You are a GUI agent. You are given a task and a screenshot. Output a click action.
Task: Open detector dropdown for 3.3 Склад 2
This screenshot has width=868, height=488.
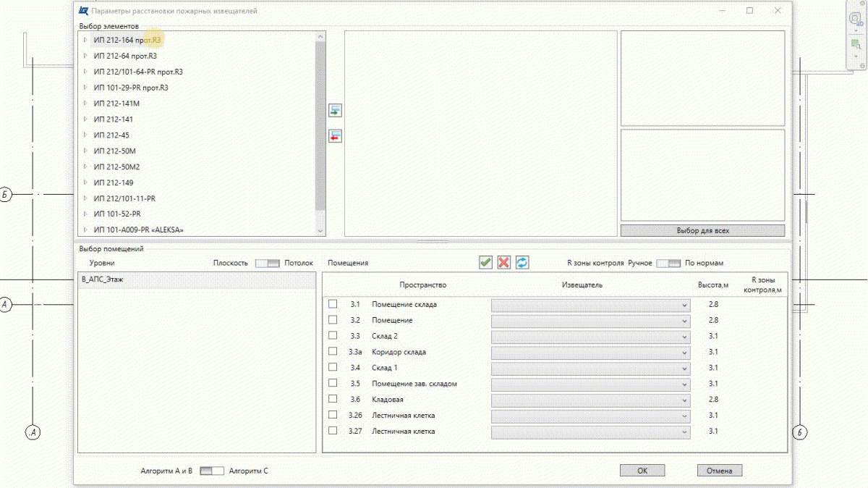click(684, 337)
